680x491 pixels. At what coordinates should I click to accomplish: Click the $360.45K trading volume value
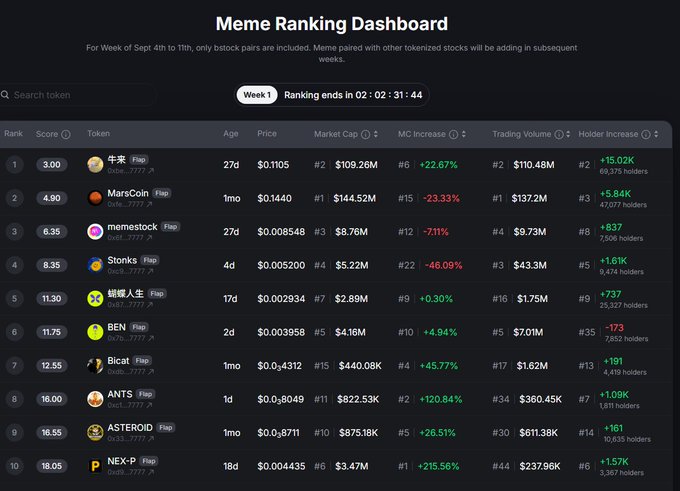pos(540,399)
